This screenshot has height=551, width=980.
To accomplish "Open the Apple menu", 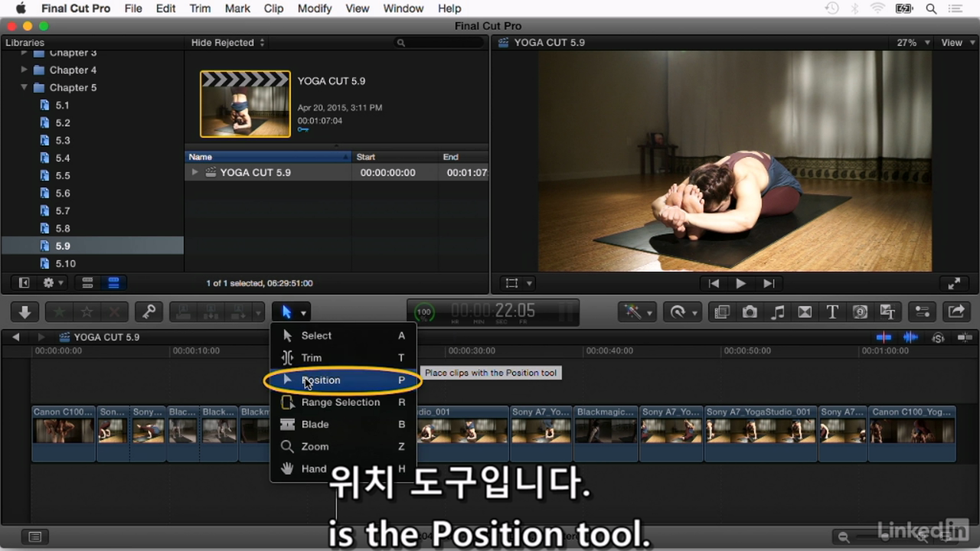I will point(21,8).
